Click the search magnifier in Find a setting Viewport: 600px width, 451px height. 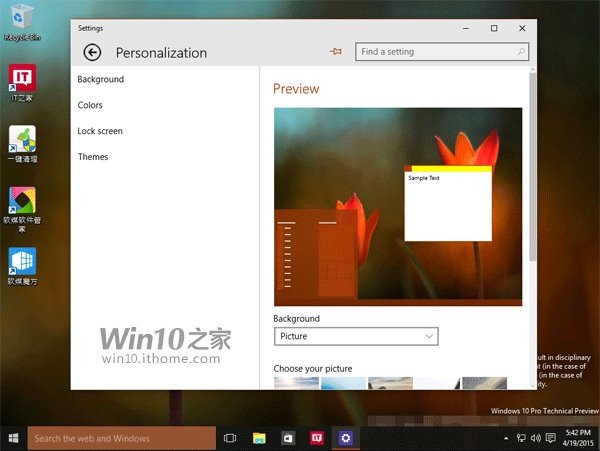point(521,52)
